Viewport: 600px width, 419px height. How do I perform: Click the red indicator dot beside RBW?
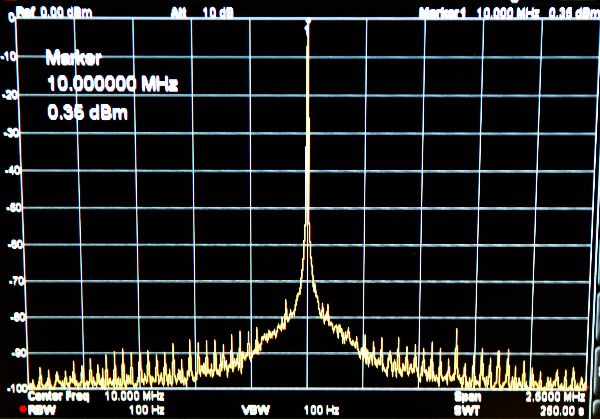click(x=23, y=410)
